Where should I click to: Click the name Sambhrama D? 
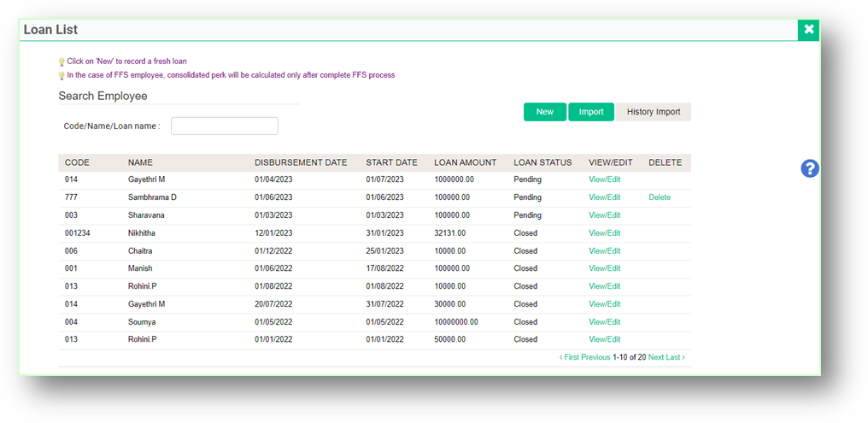[x=152, y=197]
